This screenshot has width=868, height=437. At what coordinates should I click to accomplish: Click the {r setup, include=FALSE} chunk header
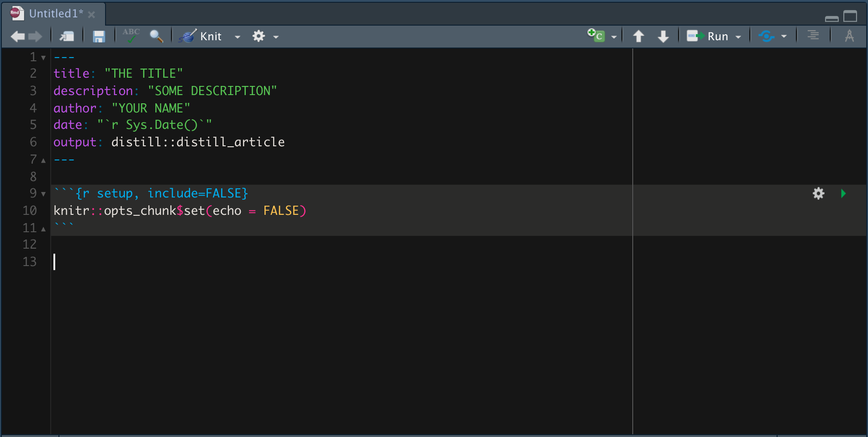click(151, 193)
